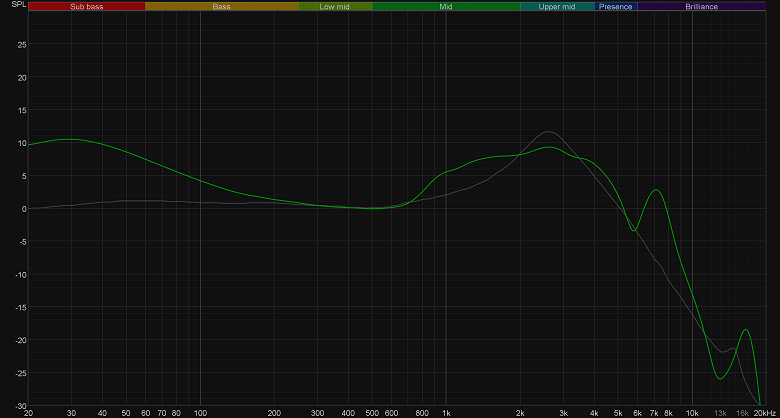Select the Sub bass band label
780x418 pixels.
[x=87, y=6]
